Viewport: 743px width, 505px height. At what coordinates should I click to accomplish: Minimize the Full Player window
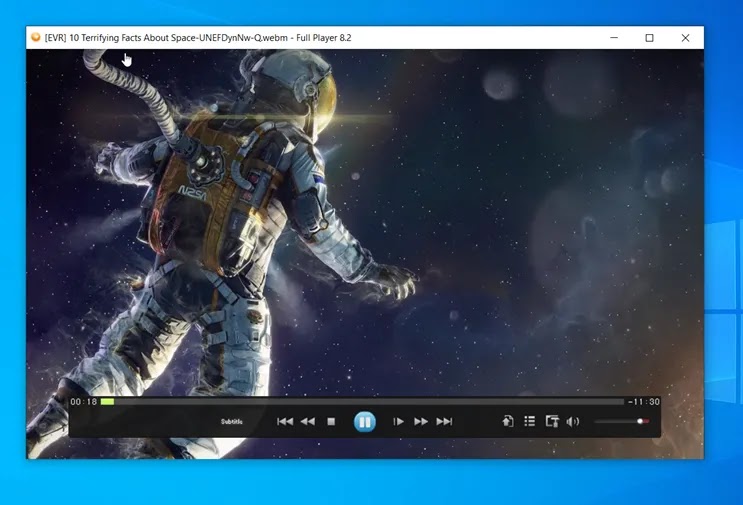click(x=614, y=37)
